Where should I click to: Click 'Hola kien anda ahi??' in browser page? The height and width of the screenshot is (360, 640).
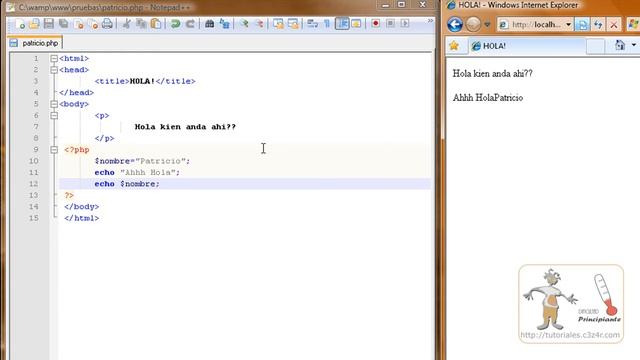[493, 74]
